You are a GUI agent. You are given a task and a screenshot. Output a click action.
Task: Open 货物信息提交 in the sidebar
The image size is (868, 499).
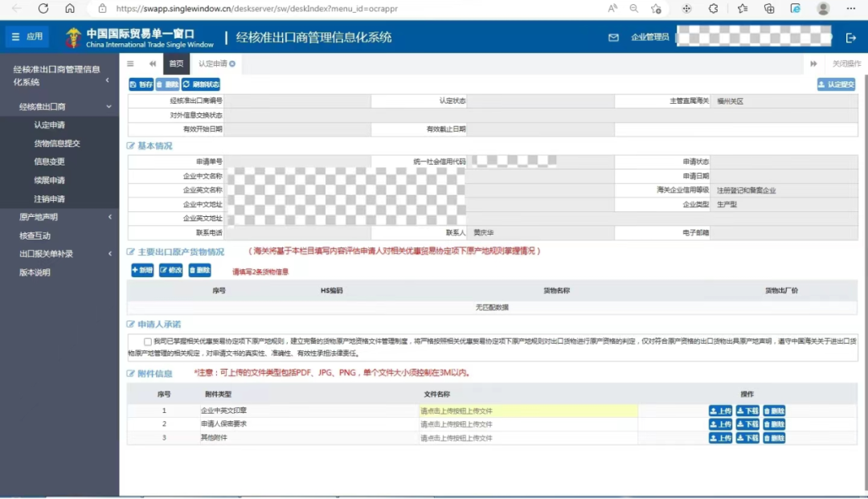[x=56, y=143]
